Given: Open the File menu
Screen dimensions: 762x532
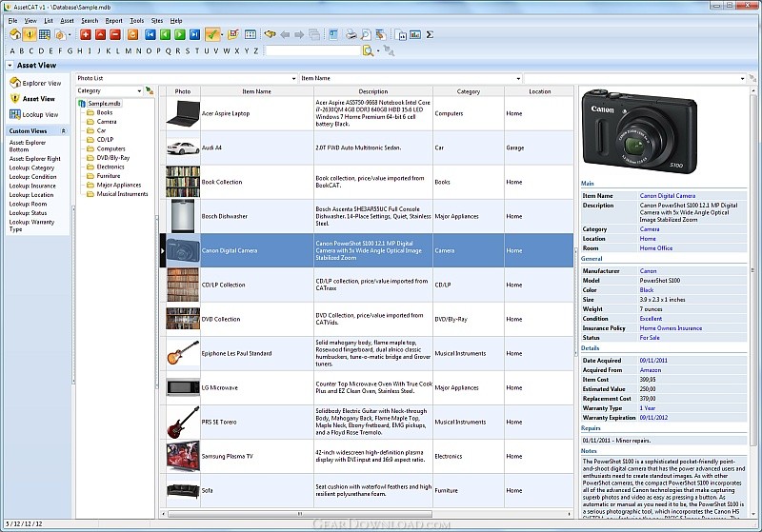Looking at the screenshot, I should pos(12,21).
